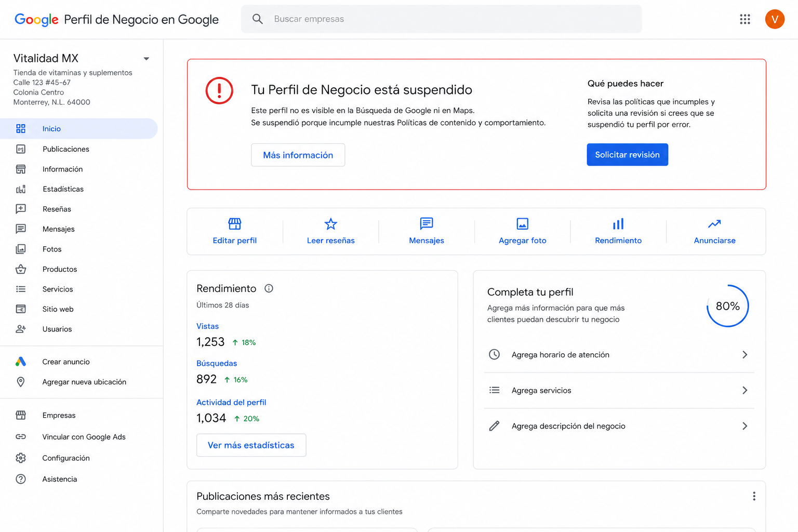Click the Solicitar revisión button

pyautogui.click(x=627, y=155)
